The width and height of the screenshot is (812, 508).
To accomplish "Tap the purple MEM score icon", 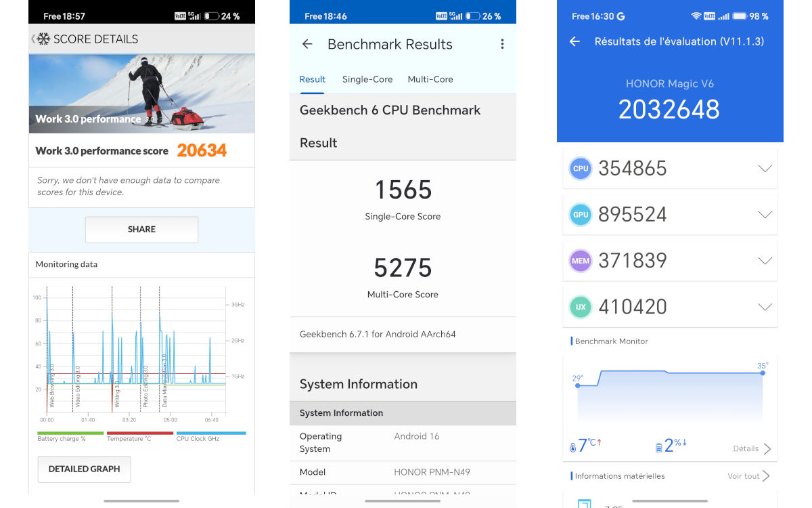I will 581,261.
